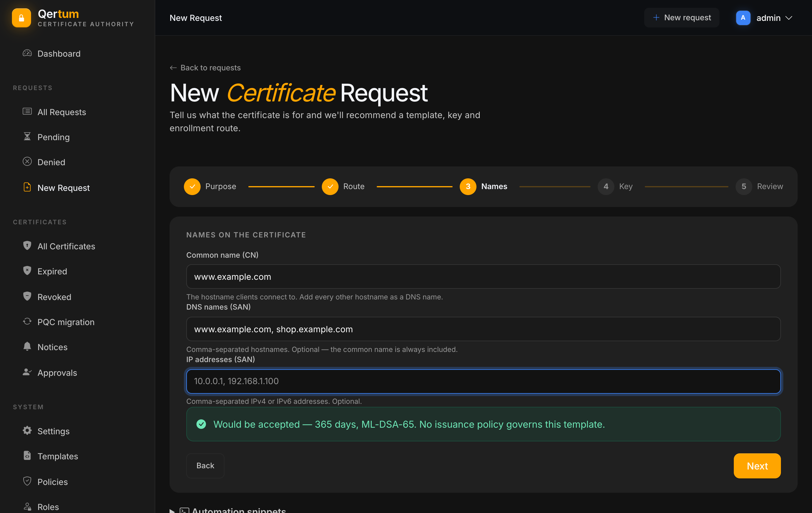812x513 pixels.
Task: Click the All Certificates shield icon
Action: coord(27,245)
